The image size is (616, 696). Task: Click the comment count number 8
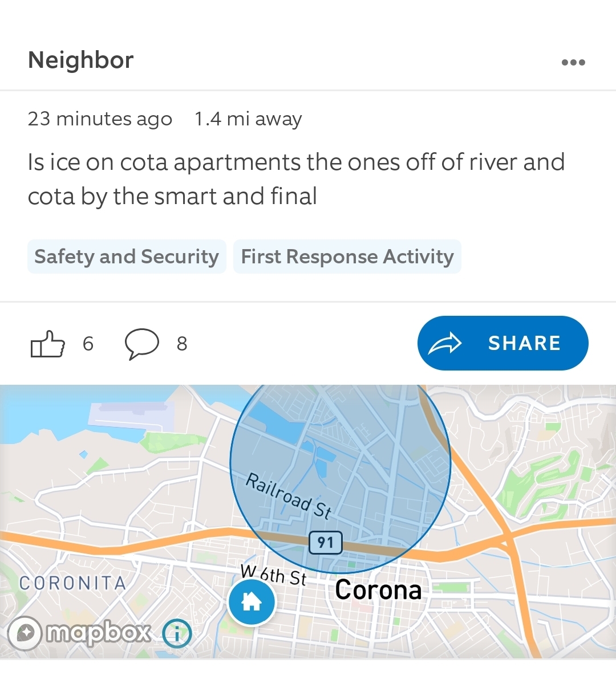point(182,344)
